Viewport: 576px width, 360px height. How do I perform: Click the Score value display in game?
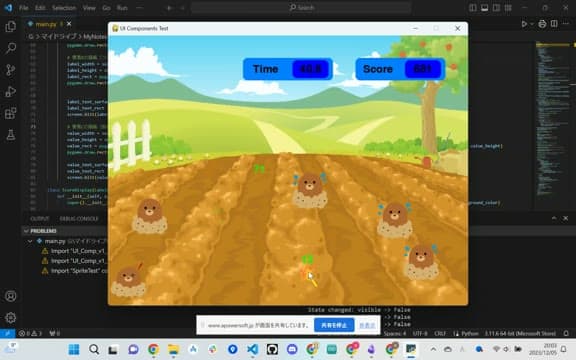coord(423,69)
